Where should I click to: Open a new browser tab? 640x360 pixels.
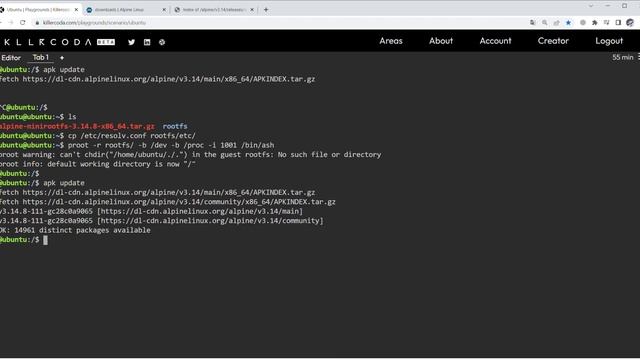pyautogui.click(x=266, y=9)
